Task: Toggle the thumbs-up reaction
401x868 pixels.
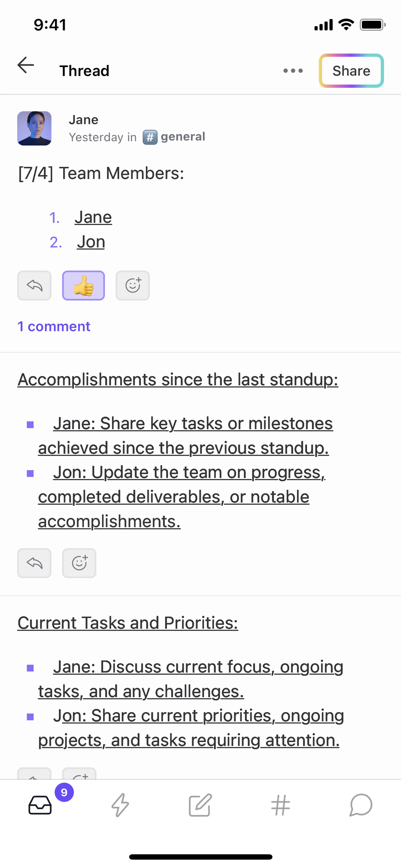Action: click(83, 286)
